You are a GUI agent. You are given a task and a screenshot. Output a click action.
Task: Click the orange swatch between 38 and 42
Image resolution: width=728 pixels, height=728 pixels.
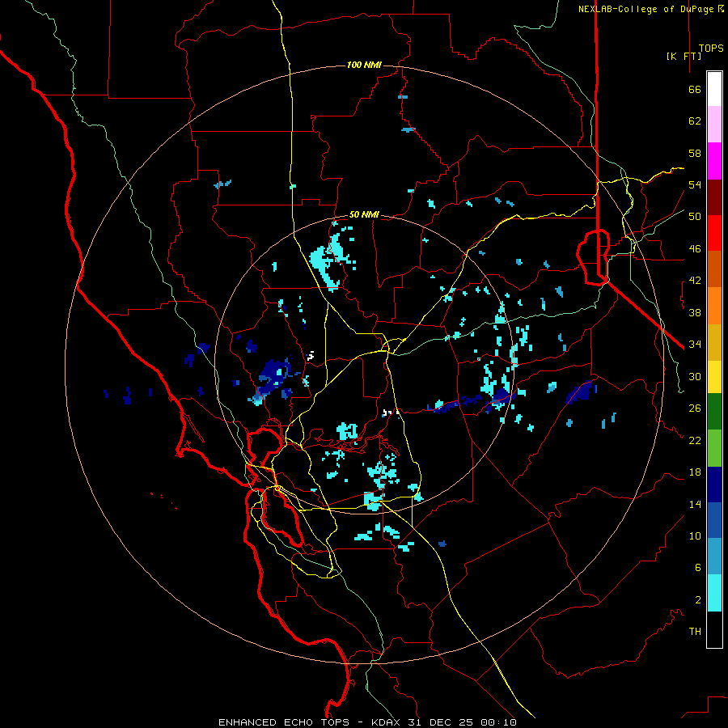point(714,306)
